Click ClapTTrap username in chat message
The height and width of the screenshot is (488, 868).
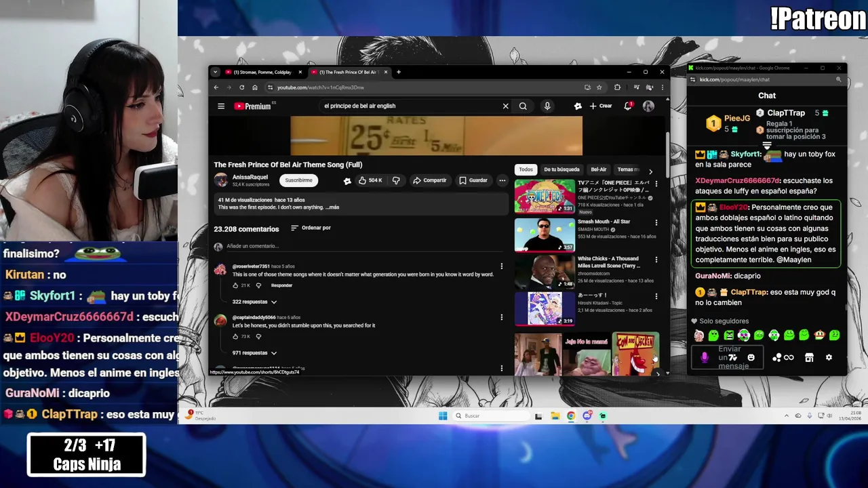pos(749,292)
